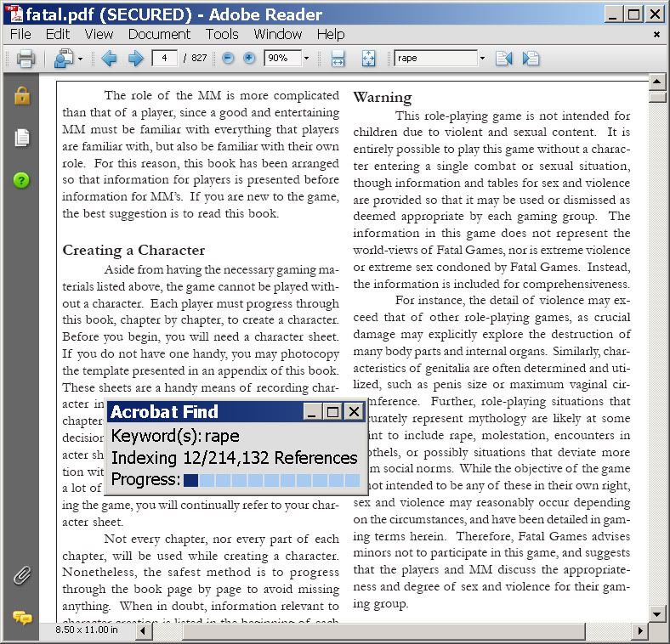Click the page number field showing 4

(x=164, y=58)
